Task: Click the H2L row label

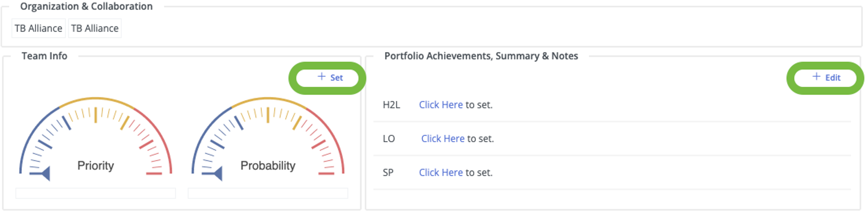Action: tap(392, 105)
